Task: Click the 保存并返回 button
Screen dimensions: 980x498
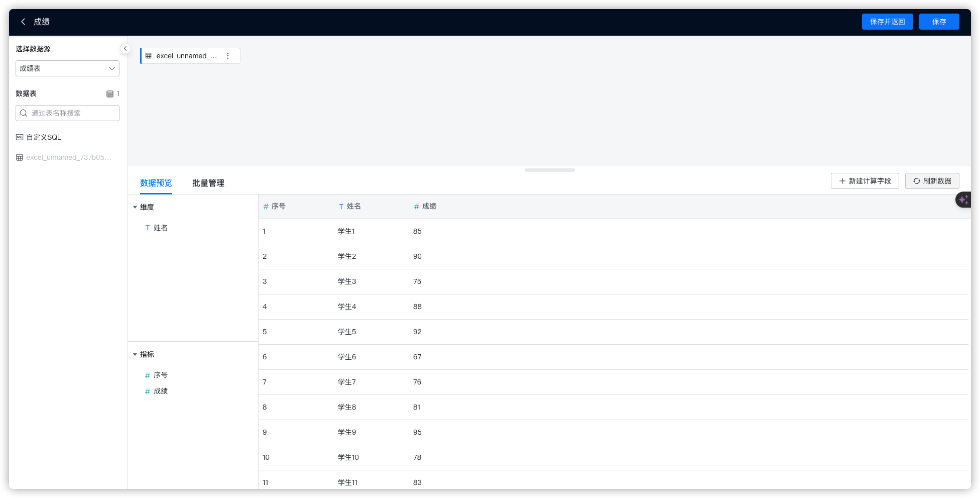Action: 888,22
